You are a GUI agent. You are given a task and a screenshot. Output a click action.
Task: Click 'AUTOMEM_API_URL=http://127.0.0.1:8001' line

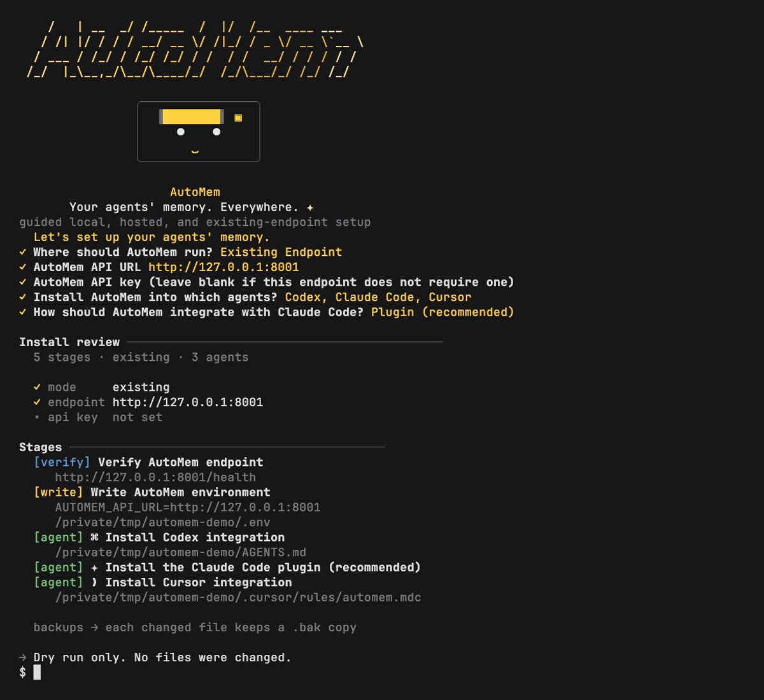(x=188, y=507)
